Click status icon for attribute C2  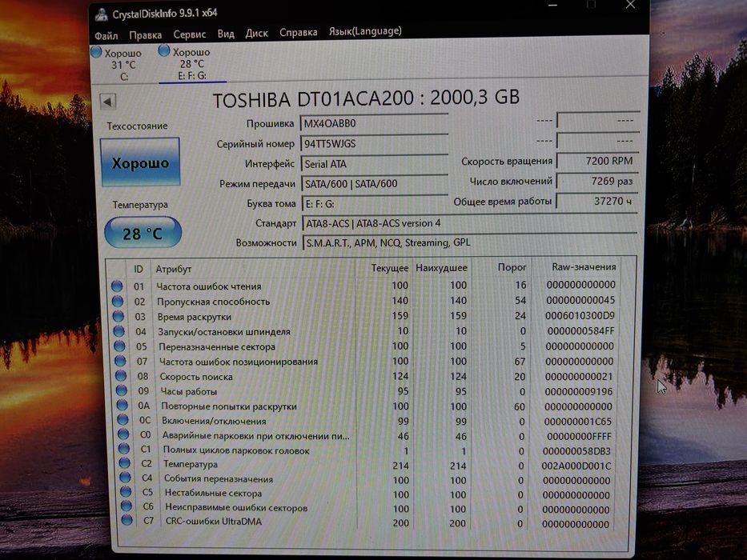click(125, 463)
